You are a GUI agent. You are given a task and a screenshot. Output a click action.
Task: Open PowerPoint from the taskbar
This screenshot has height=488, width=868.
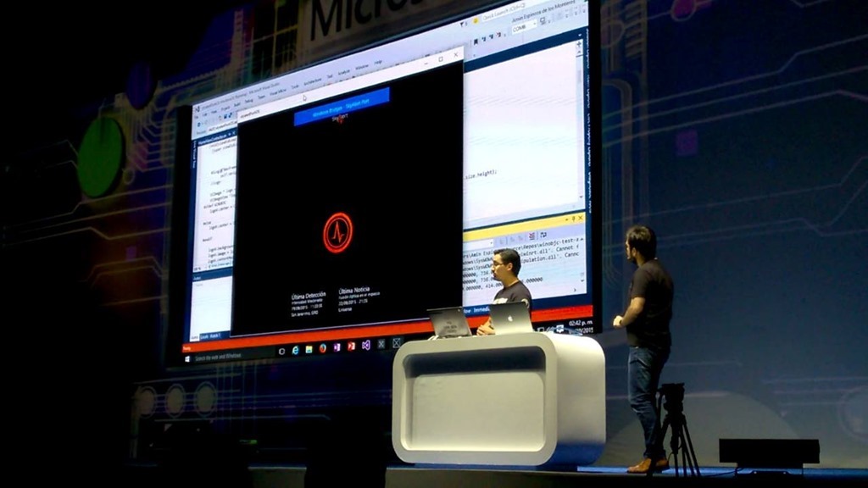351,347
